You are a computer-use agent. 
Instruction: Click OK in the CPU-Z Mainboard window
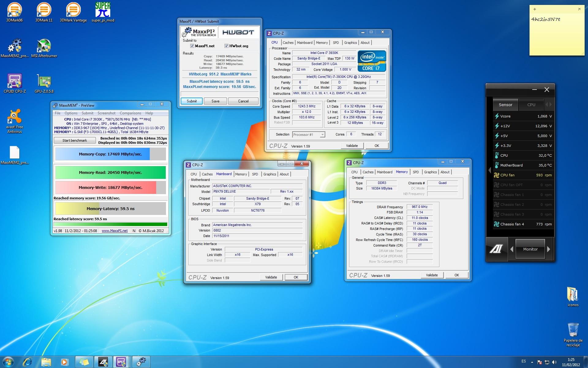[x=296, y=277]
